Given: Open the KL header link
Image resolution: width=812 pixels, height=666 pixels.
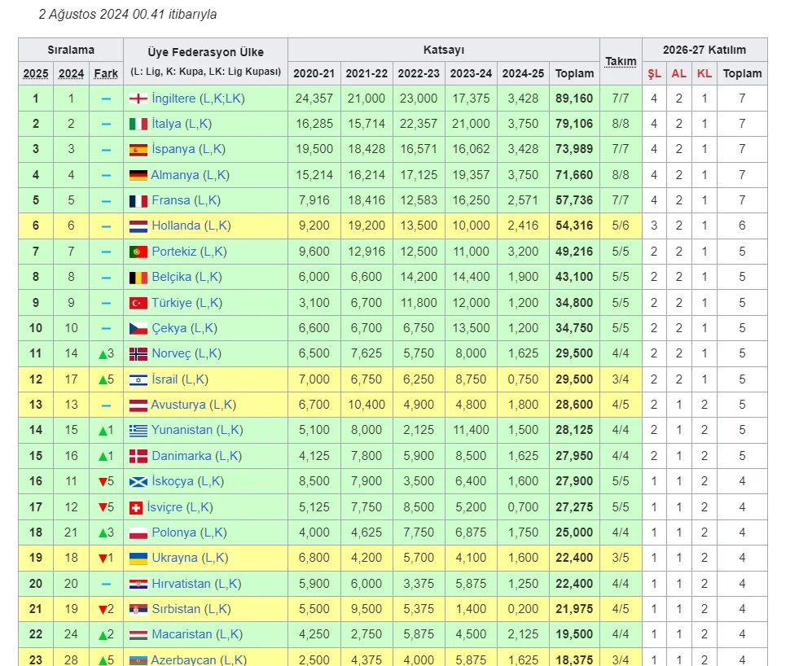Looking at the screenshot, I should tap(704, 73).
